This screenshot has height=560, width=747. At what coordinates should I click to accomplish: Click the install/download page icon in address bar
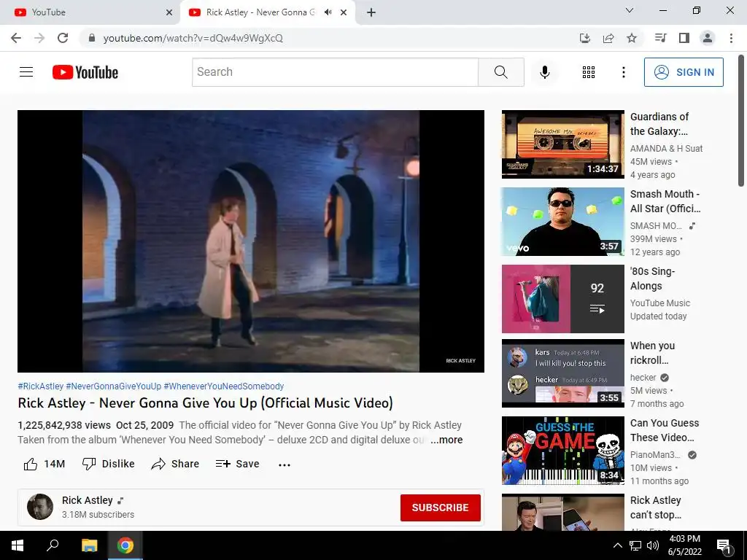click(584, 38)
